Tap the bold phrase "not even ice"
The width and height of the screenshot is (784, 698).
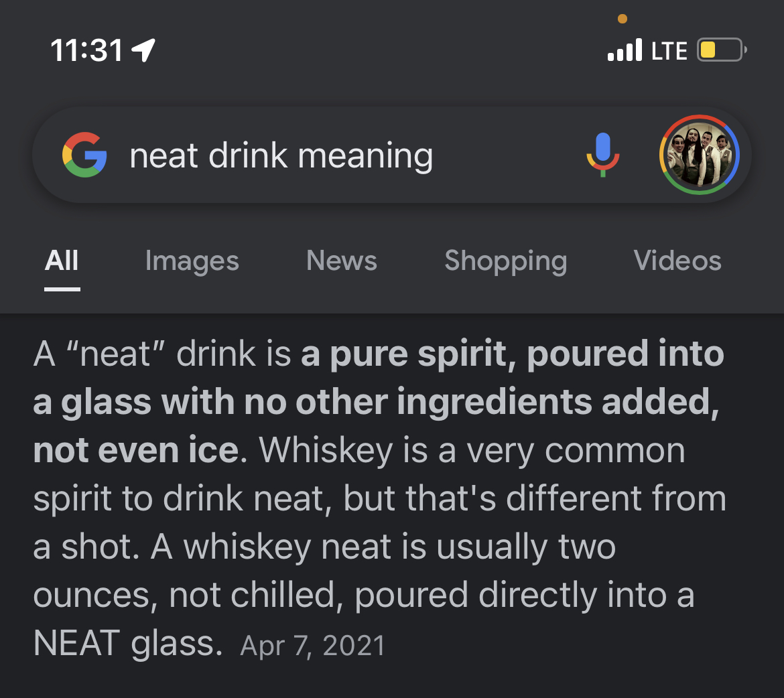pos(136,451)
